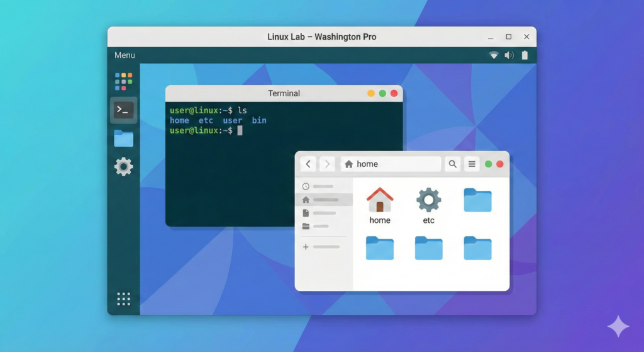Click the home path bar field
The image size is (644, 352).
[391, 164]
